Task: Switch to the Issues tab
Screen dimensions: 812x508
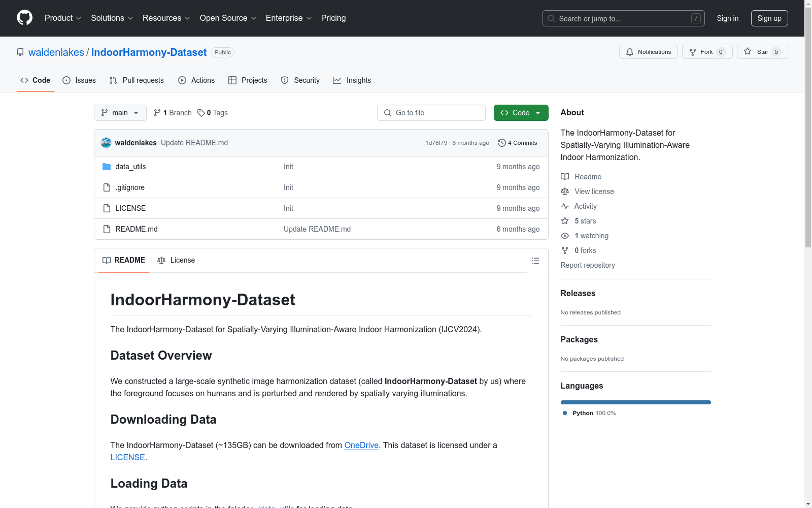Action: click(x=79, y=80)
